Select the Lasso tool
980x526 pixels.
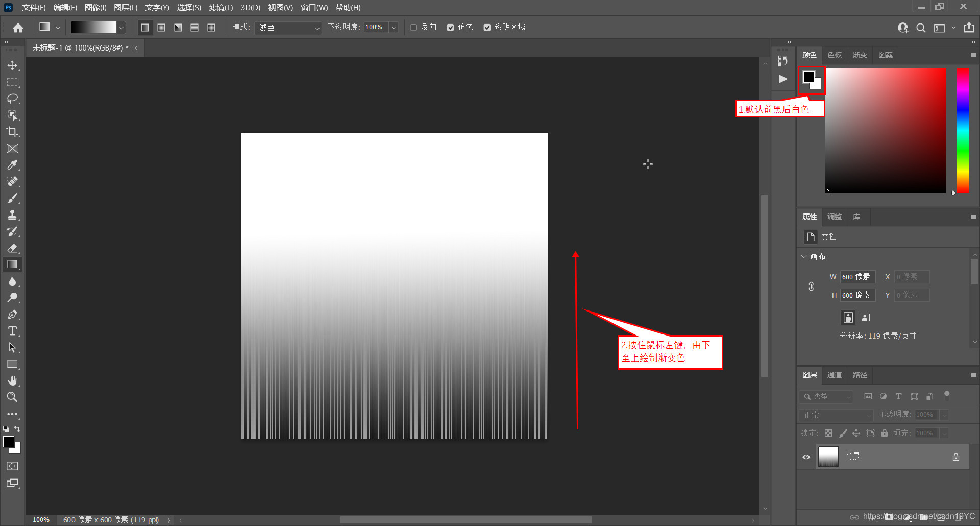pyautogui.click(x=12, y=99)
